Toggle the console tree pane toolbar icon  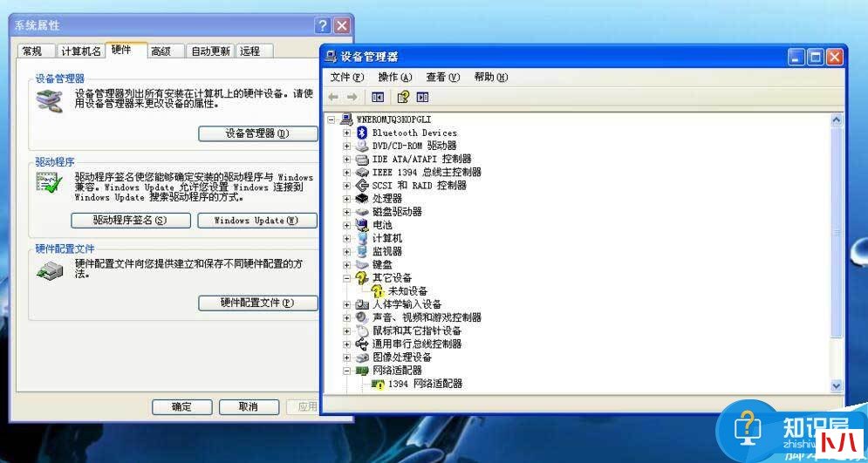click(378, 98)
